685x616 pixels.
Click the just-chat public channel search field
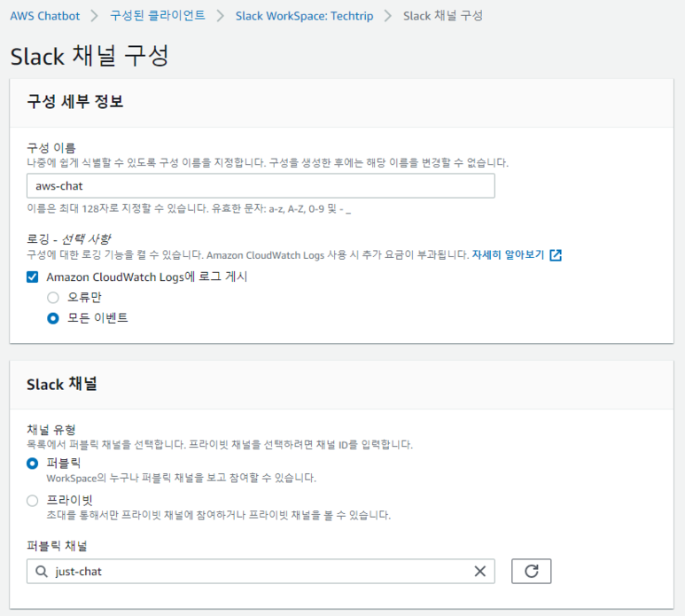[261, 571]
